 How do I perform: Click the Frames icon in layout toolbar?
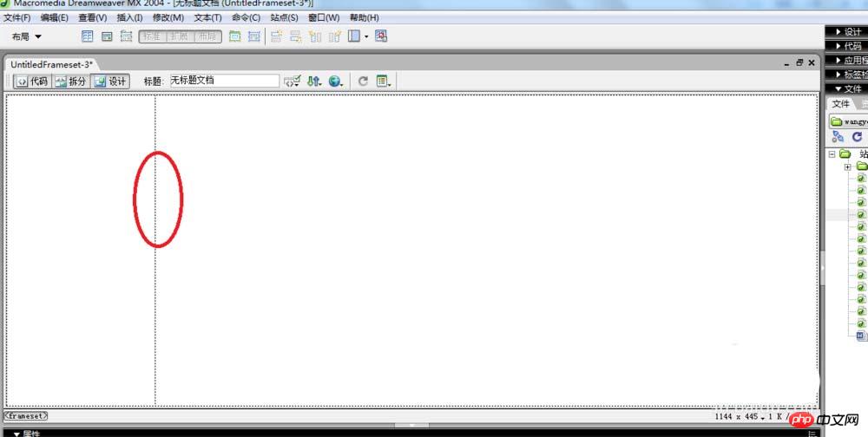(x=354, y=36)
